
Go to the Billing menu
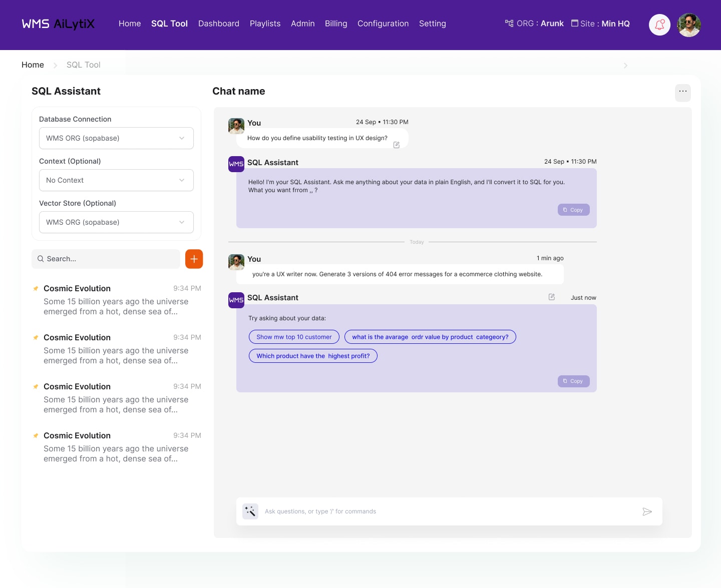[335, 24]
